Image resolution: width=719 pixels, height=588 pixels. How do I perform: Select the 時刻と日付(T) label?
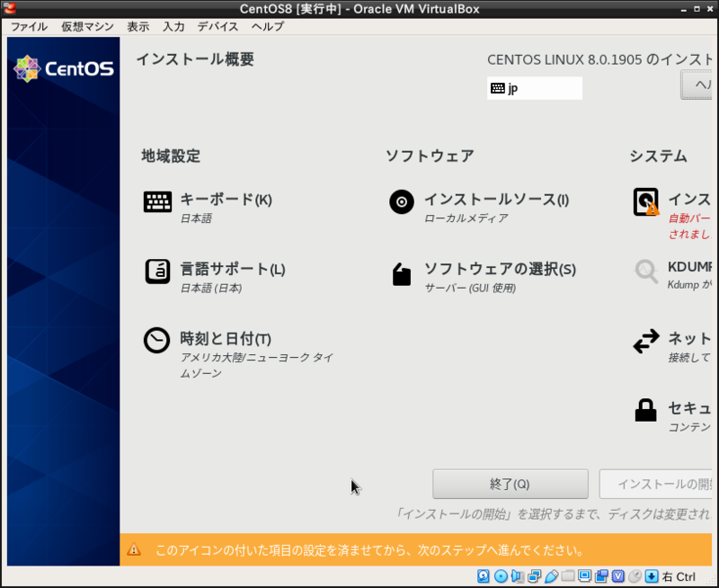[226, 339]
